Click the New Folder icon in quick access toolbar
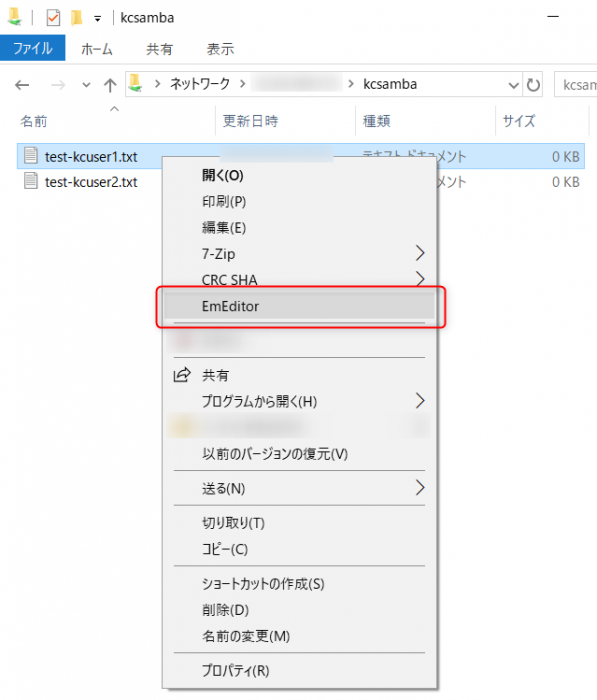 click(x=76, y=18)
